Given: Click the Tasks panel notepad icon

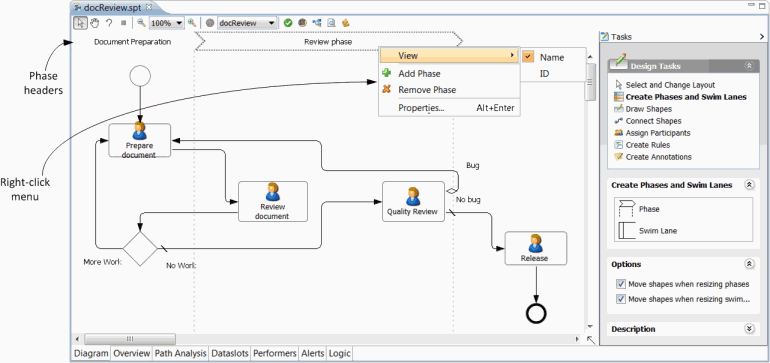Looking at the screenshot, I should (605, 36).
